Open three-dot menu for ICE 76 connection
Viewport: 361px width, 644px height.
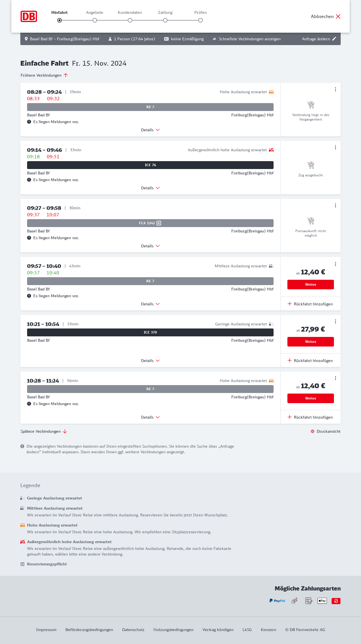coord(335,147)
